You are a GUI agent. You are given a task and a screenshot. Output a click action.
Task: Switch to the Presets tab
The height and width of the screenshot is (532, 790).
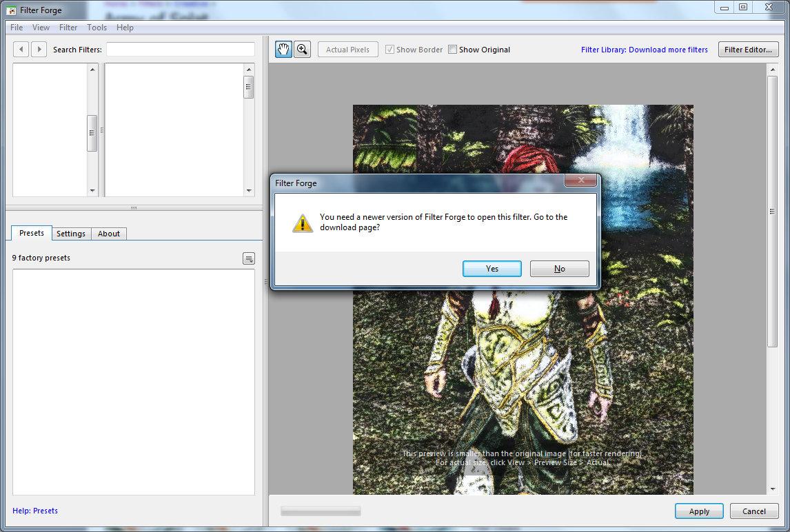pos(32,233)
